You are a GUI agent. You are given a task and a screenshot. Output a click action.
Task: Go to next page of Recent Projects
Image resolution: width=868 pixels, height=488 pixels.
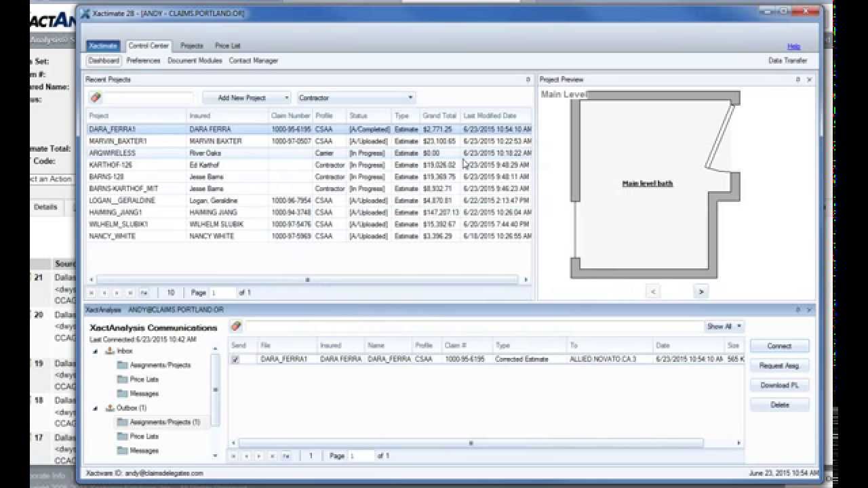point(118,293)
